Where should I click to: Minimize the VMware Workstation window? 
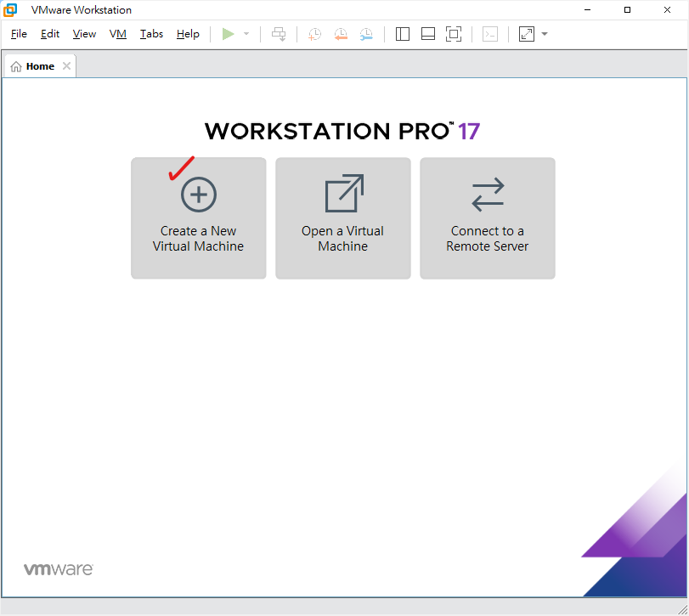[588, 9]
